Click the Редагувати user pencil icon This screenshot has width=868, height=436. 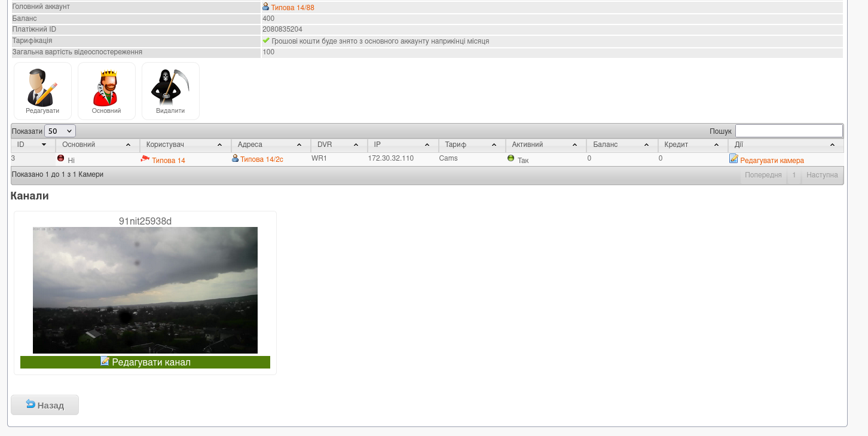(42, 88)
